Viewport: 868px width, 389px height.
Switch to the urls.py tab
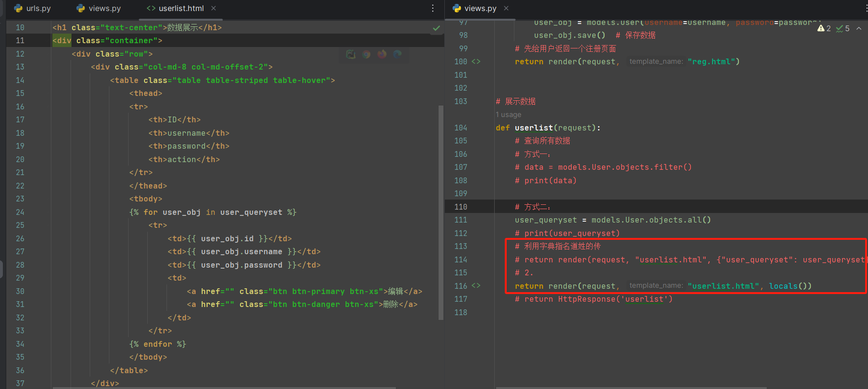click(x=33, y=8)
